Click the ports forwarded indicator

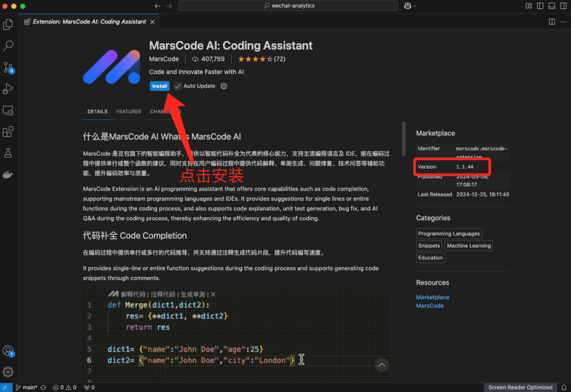coord(89,387)
